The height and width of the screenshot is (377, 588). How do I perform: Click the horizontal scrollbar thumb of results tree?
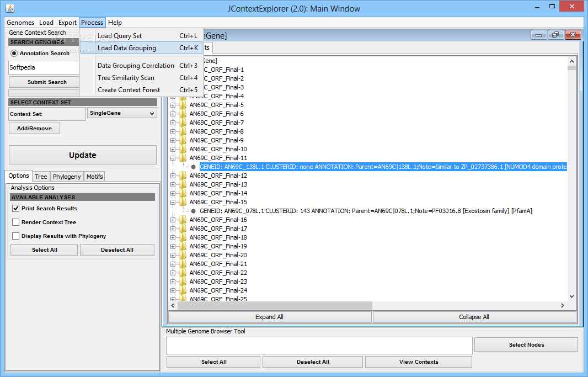click(275, 306)
